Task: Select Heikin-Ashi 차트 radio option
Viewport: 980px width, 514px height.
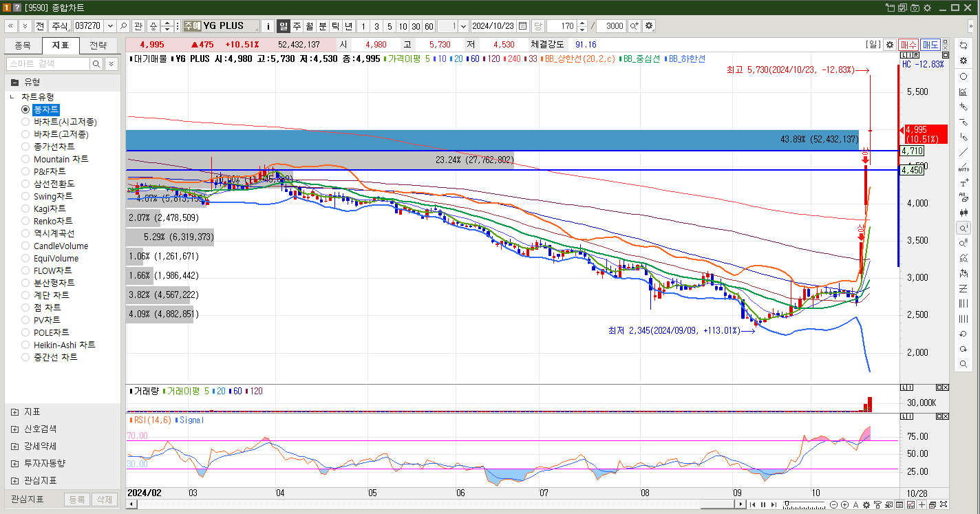Action: tap(25, 345)
